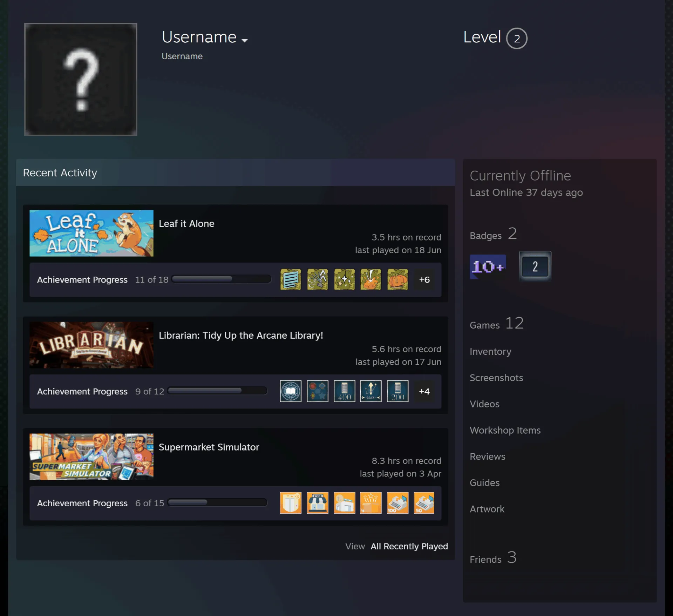Click the profile avatar question mark image
This screenshot has width=673, height=616.
point(81,79)
